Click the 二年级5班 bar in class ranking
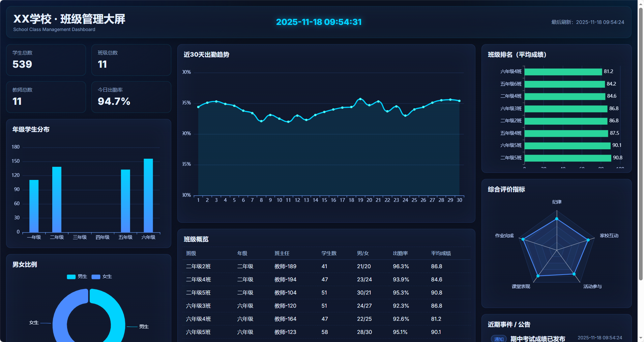The image size is (644, 342). coord(568,158)
